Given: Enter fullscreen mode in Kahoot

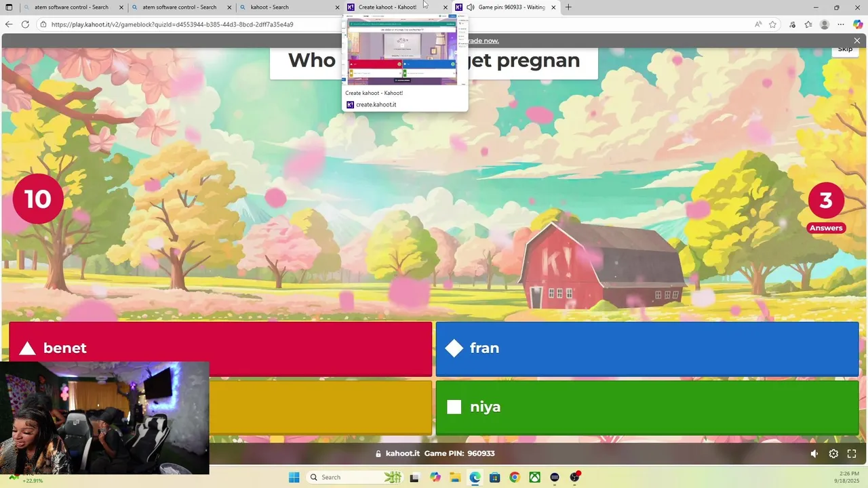Looking at the screenshot, I should click(x=852, y=454).
